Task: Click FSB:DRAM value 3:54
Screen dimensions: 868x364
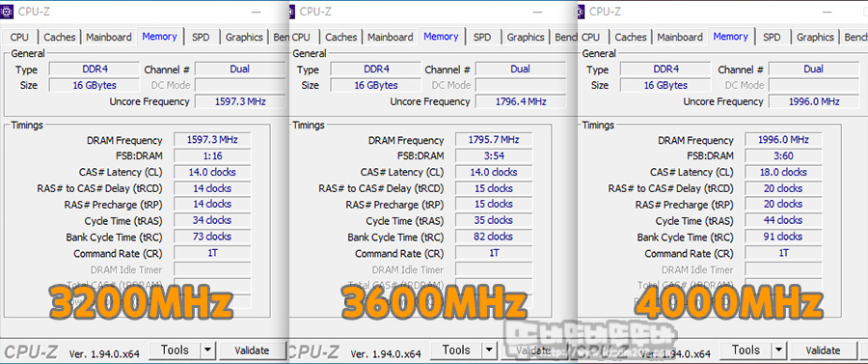Action: tap(494, 155)
